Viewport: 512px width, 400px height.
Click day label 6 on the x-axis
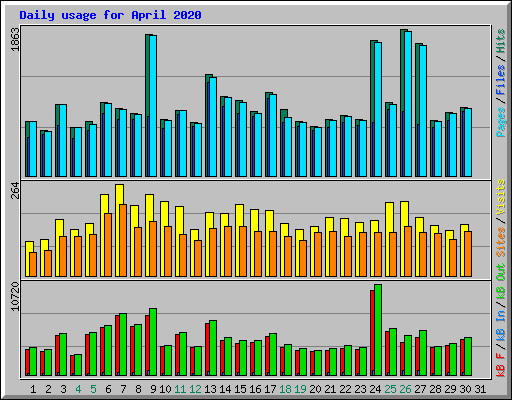108,389
